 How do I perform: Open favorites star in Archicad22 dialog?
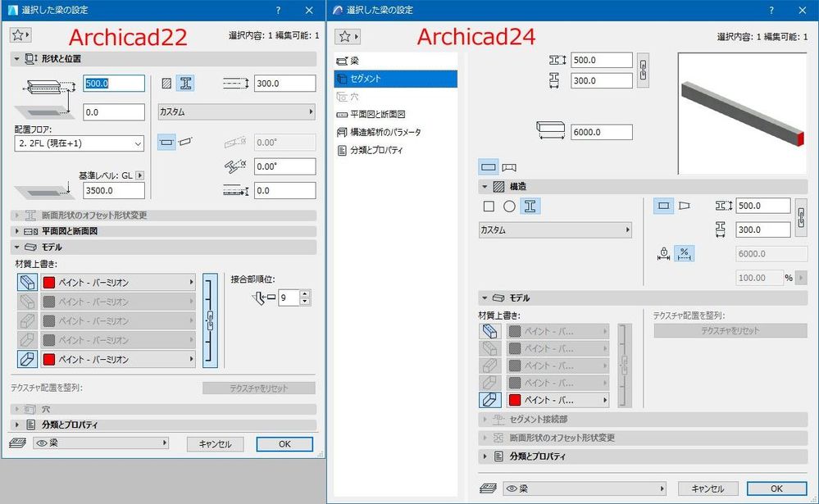(20, 35)
